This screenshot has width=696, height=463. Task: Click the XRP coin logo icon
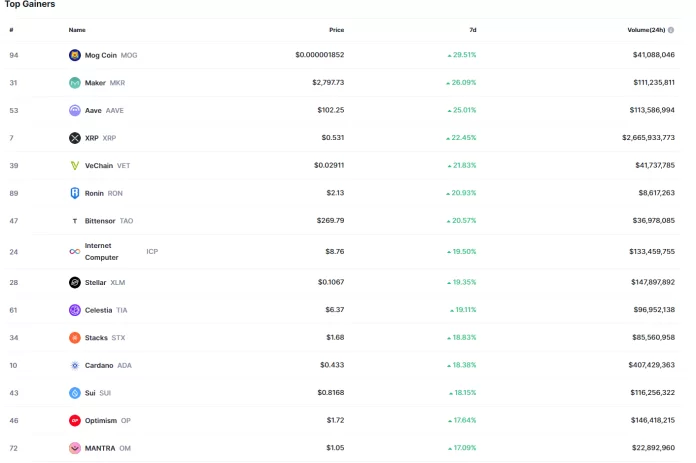[75, 138]
